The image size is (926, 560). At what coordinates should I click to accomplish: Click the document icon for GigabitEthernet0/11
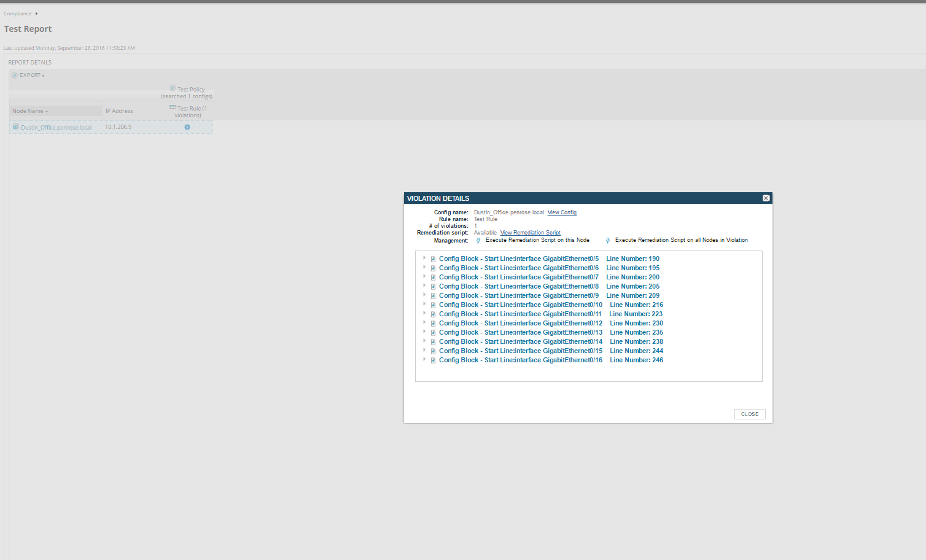433,314
